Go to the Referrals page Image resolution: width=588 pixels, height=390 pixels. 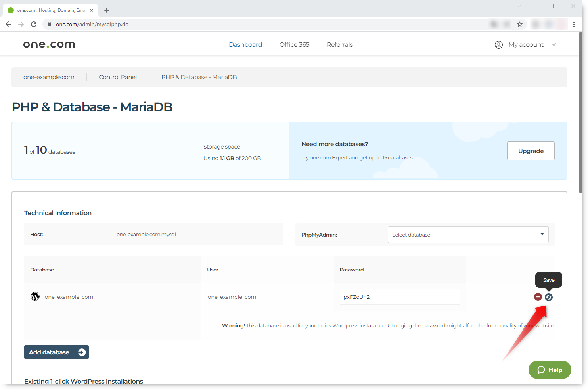click(x=339, y=44)
